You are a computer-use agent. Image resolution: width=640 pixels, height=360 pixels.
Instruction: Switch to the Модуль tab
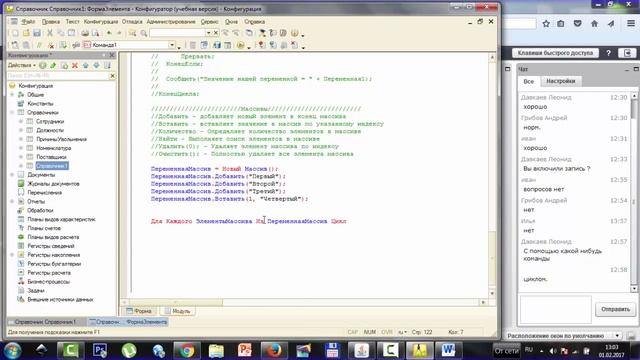[178, 311]
